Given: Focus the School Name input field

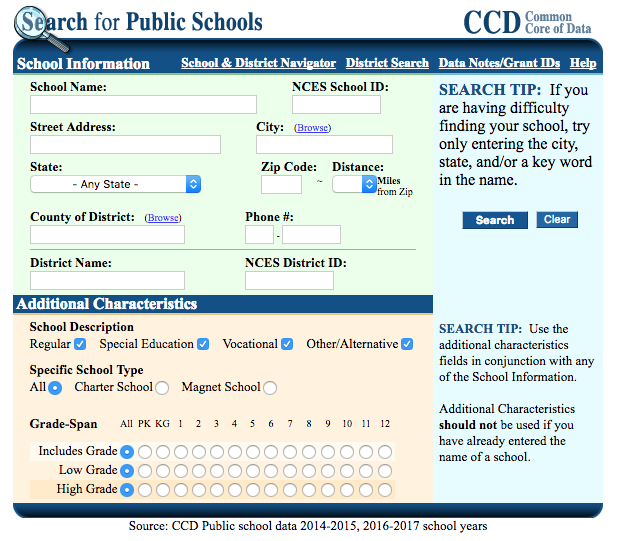Looking at the screenshot, I should tap(143, 105).
